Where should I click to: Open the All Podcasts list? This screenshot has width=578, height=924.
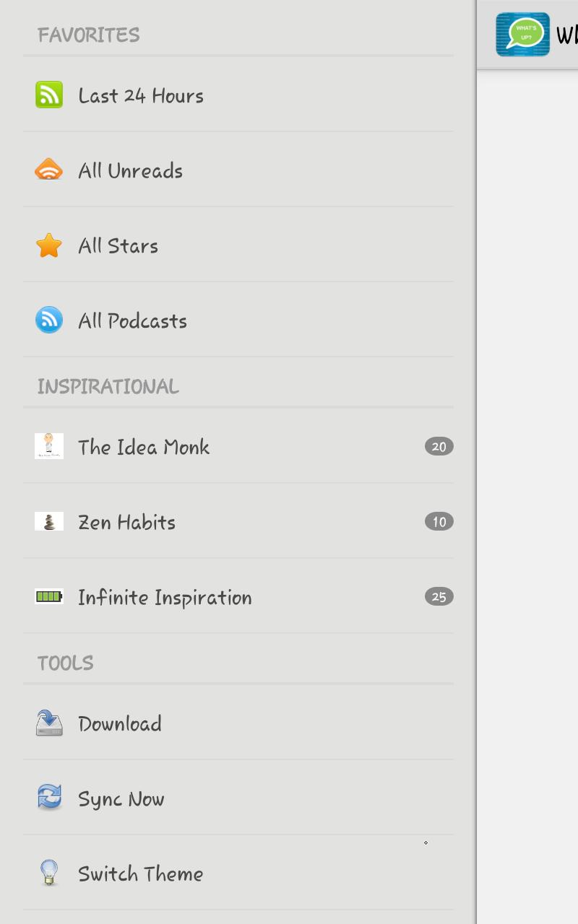point(238,320)
